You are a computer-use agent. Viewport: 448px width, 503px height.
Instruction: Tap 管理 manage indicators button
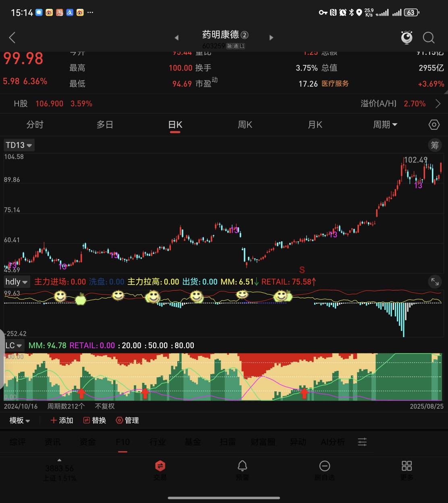click(127, 420)
